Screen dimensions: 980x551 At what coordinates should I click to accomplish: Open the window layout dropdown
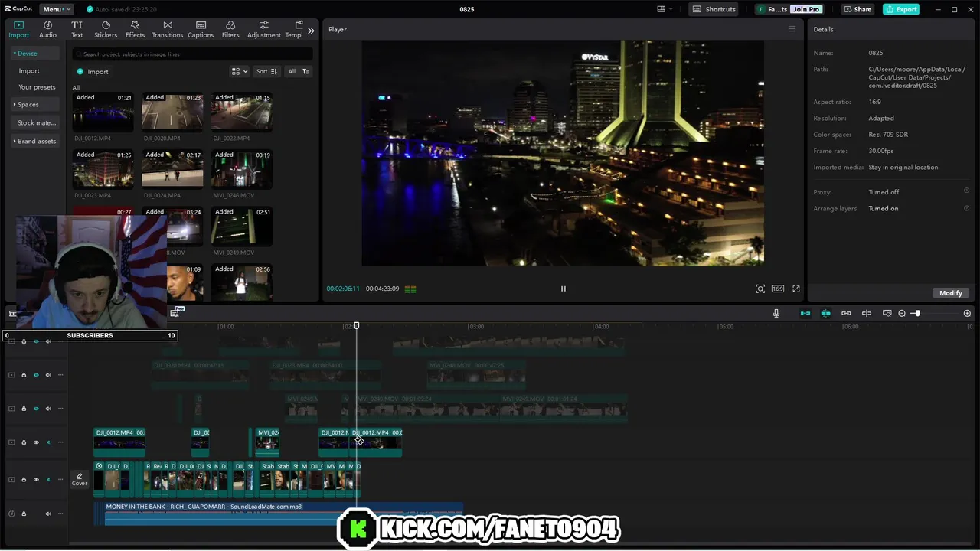[665, 9]
